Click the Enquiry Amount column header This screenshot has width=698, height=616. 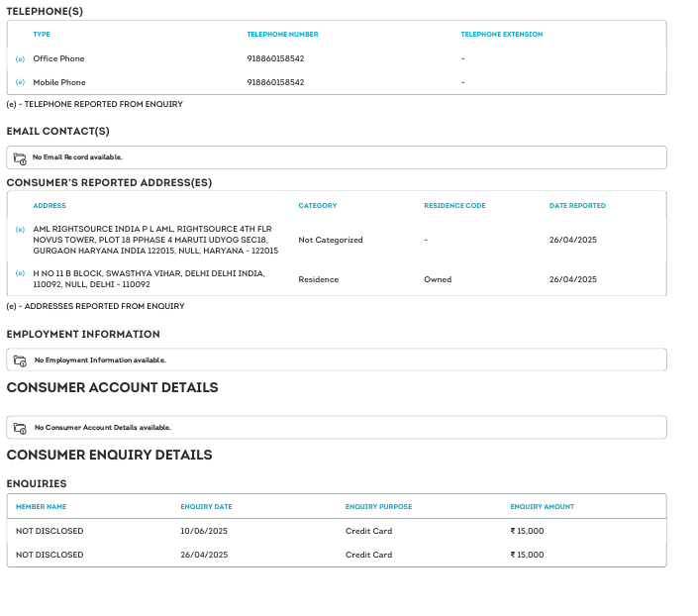coord(542,507)
